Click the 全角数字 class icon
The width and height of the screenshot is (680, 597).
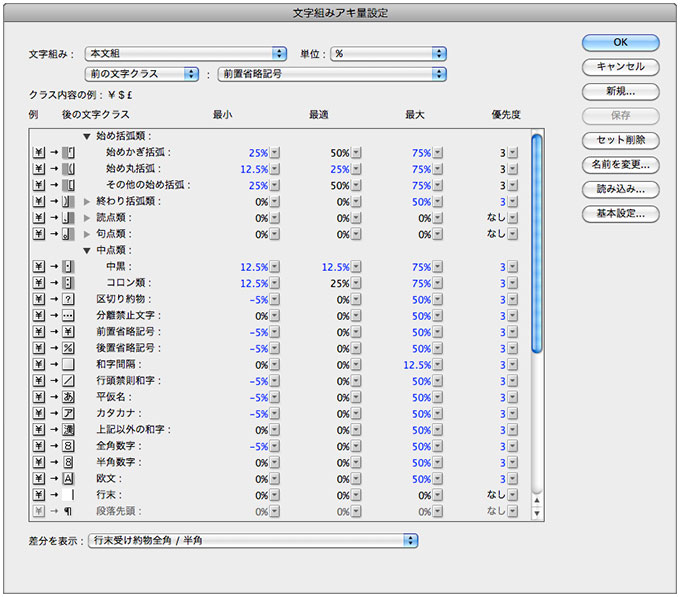(x=68, y=446)
